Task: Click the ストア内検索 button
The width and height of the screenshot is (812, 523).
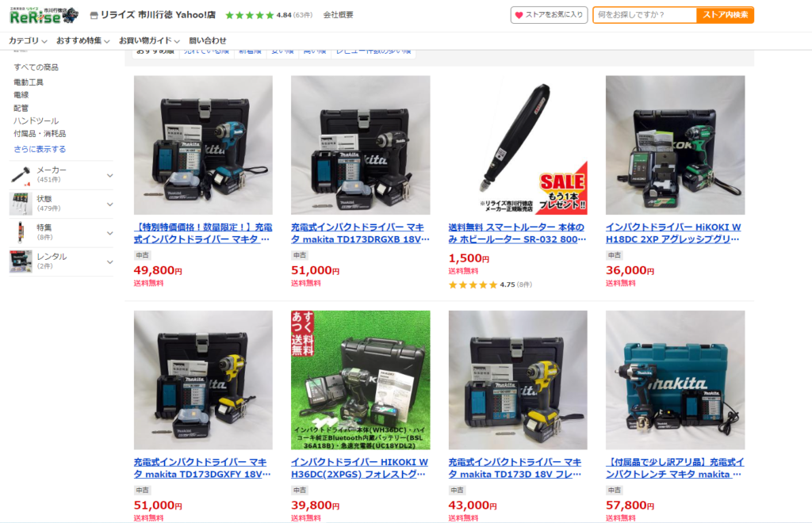Action: (x=725, y=15)
